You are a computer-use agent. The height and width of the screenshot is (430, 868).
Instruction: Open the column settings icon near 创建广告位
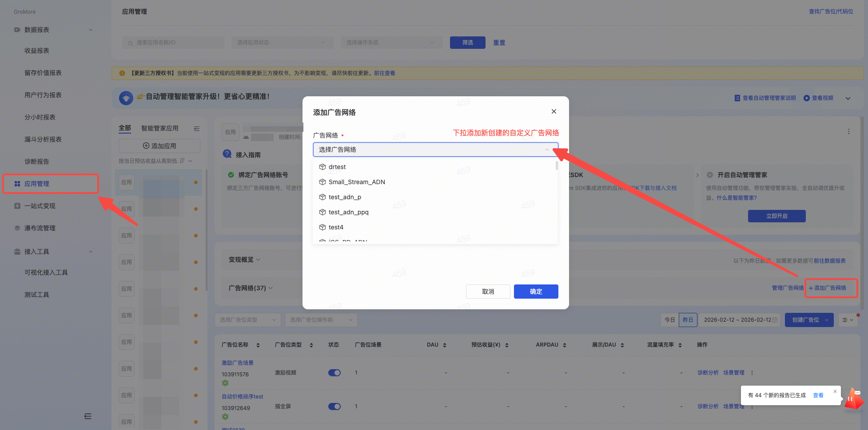(848, 320)
